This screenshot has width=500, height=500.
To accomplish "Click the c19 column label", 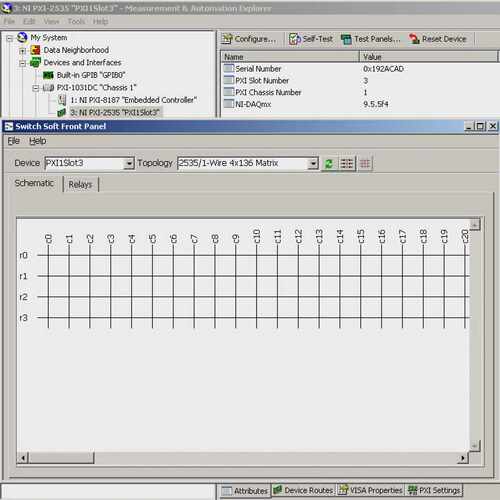I will point(444,237).
